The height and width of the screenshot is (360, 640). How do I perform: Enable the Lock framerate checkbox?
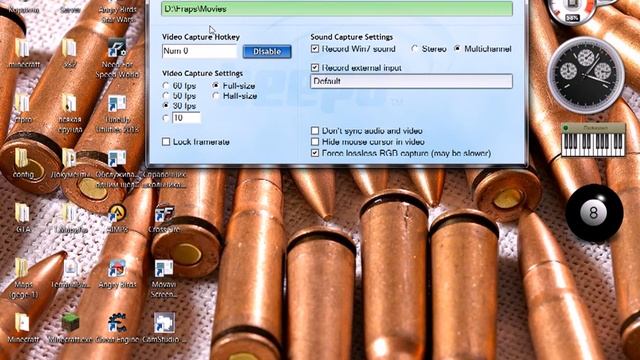tap(166, 142)
